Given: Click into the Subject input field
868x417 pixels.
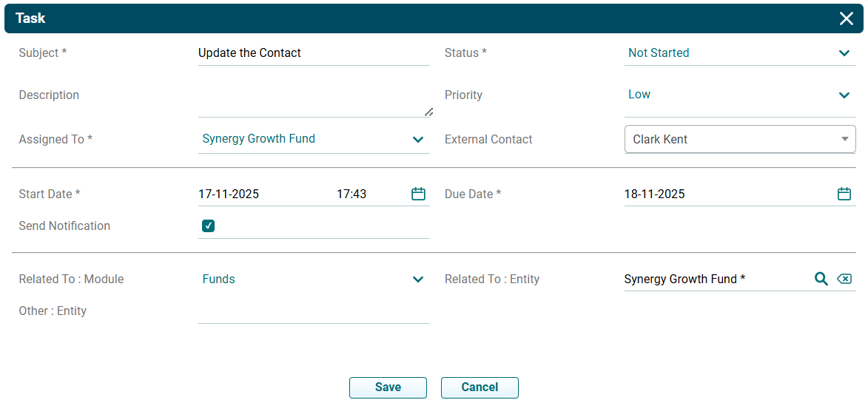Looking at the screenshot, I should click(x=314, y=53).
